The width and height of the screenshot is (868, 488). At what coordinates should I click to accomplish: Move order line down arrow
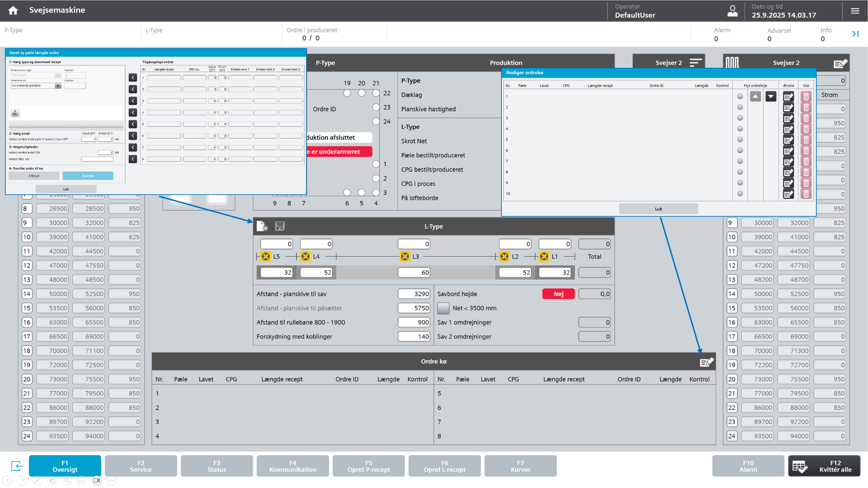coord(771,97)
